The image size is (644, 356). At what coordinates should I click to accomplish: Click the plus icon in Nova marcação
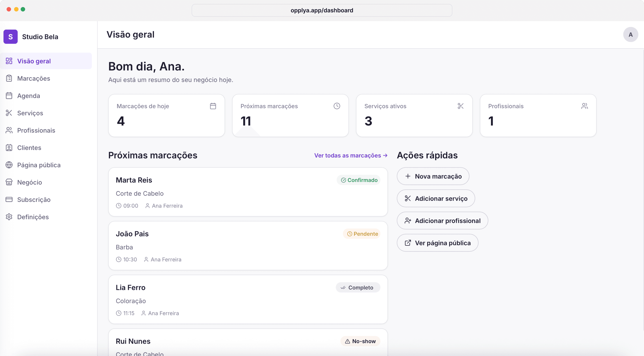(x=408, y=176)
